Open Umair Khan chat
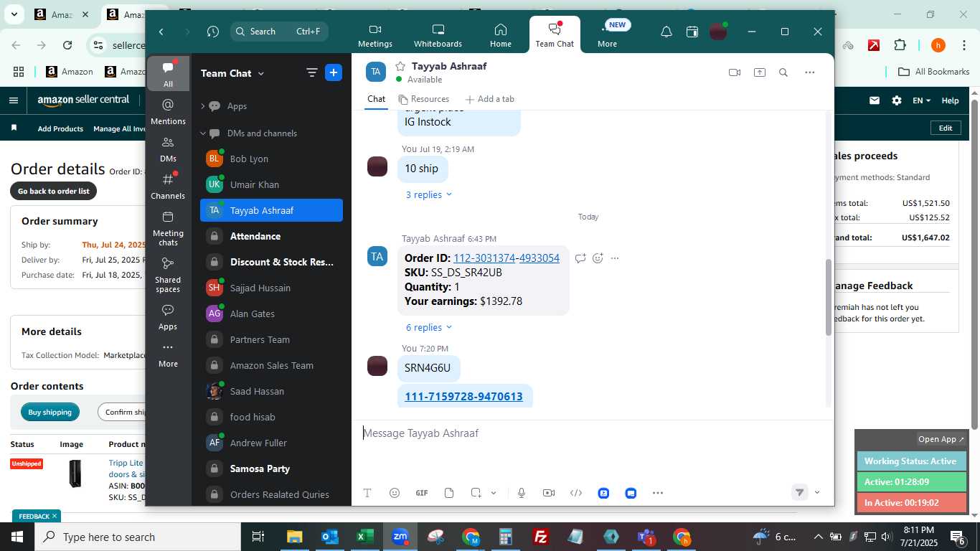The height and width of the screenshot is (551, 980). click(x=271, y=184)
